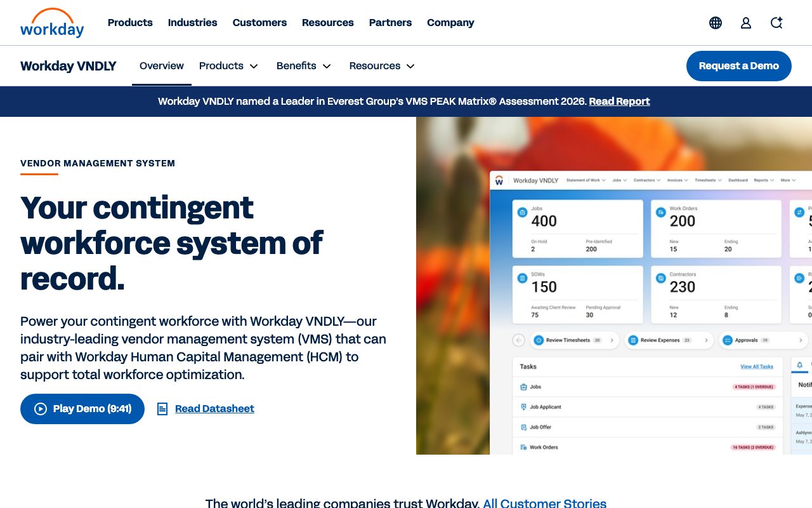Click the Jobs icon in the dashboard image
812x508 pixels.
click(522, 213)
